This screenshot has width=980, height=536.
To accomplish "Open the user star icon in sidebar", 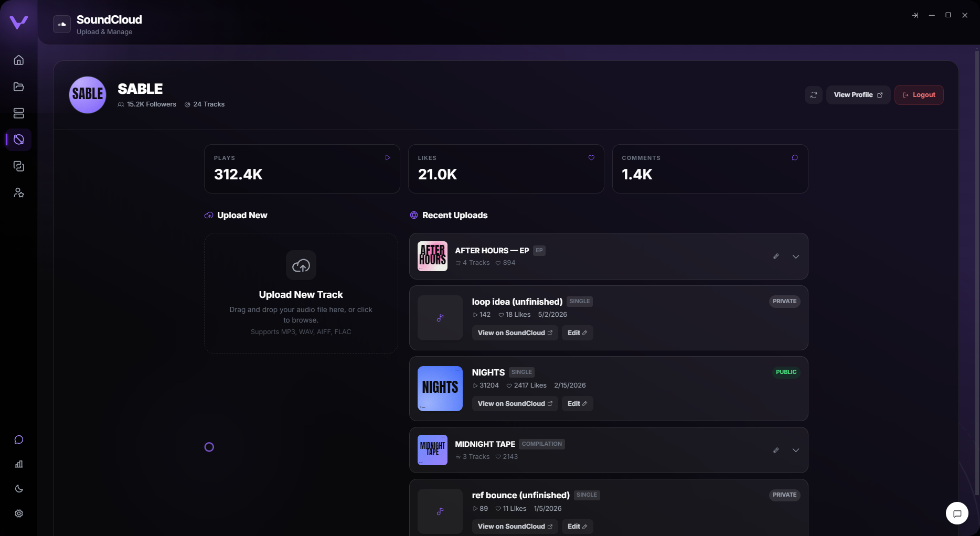I will 19,192.
